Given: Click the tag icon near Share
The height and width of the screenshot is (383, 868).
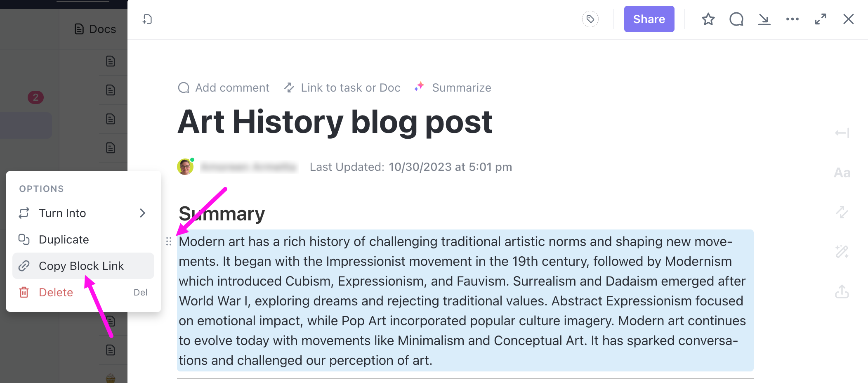Looking at the screenshot, I should [x=590, y=19].
